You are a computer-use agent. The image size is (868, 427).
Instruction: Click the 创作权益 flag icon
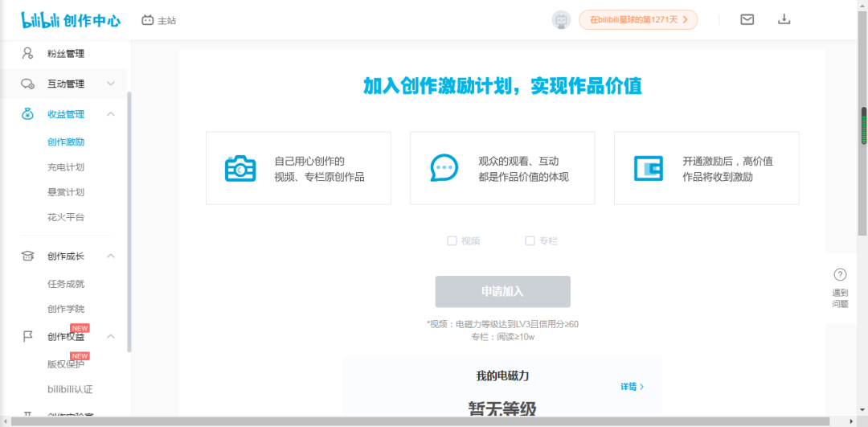(27, 337)
